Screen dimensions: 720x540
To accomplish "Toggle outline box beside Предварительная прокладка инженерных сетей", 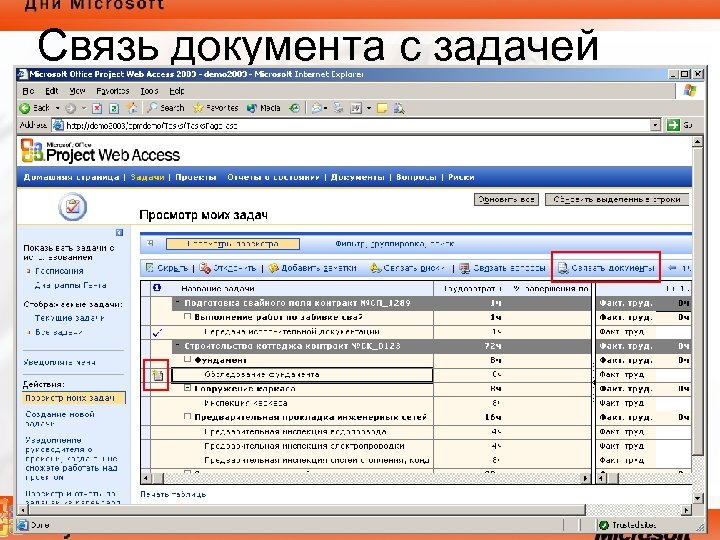I will pyautogui.click(x=187, y=416).
